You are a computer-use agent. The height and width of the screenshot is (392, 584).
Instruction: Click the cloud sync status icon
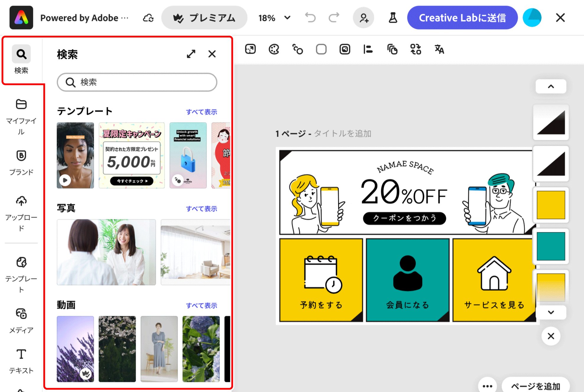click(148, 18)
